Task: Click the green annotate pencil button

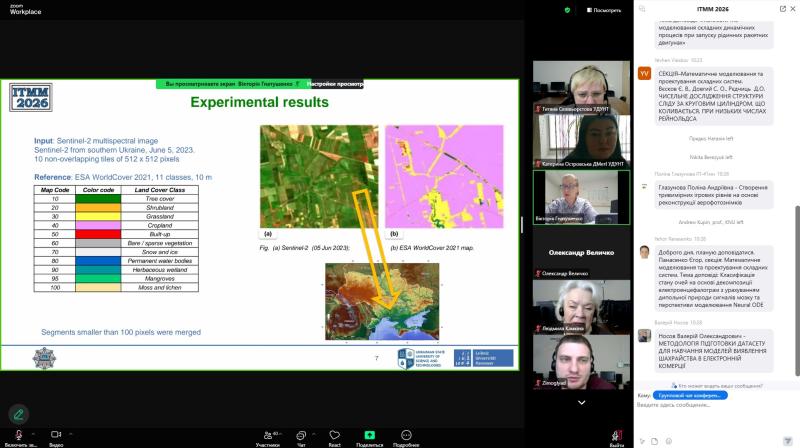Action: tap(17, 413)
